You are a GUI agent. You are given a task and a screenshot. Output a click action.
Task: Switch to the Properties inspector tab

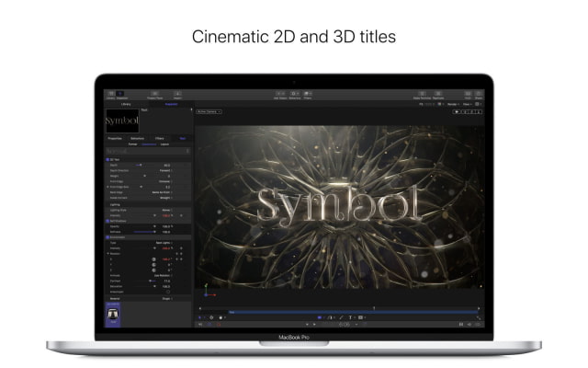click(115, 138)
